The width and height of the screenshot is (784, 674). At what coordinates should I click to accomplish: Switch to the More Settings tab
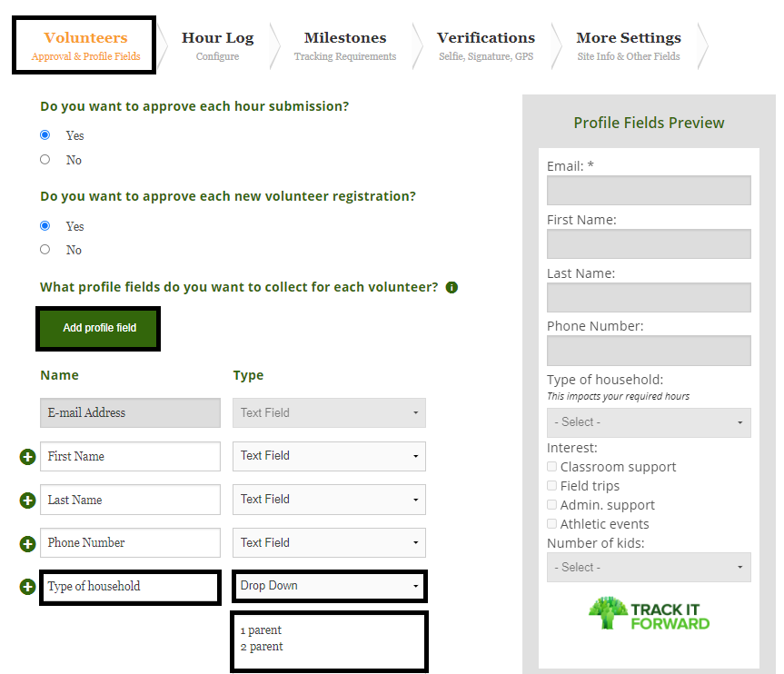click(629, 45)
